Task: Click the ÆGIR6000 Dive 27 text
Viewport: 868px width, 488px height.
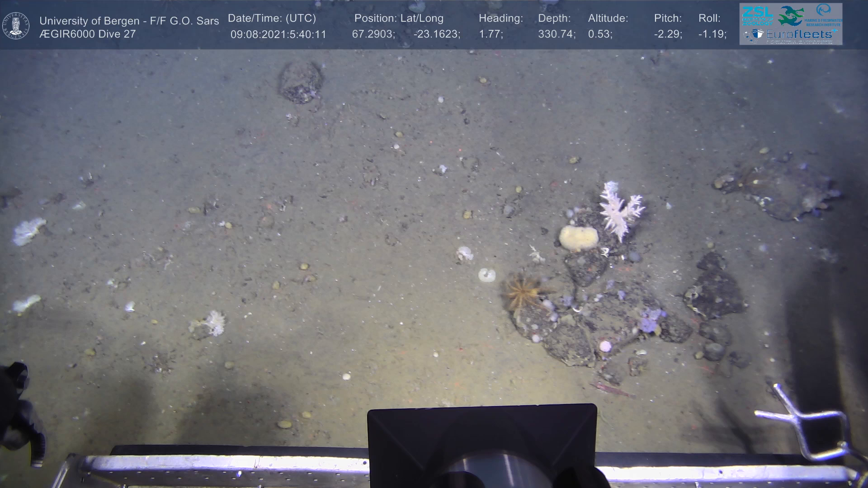Action: (x=88, y=34)
